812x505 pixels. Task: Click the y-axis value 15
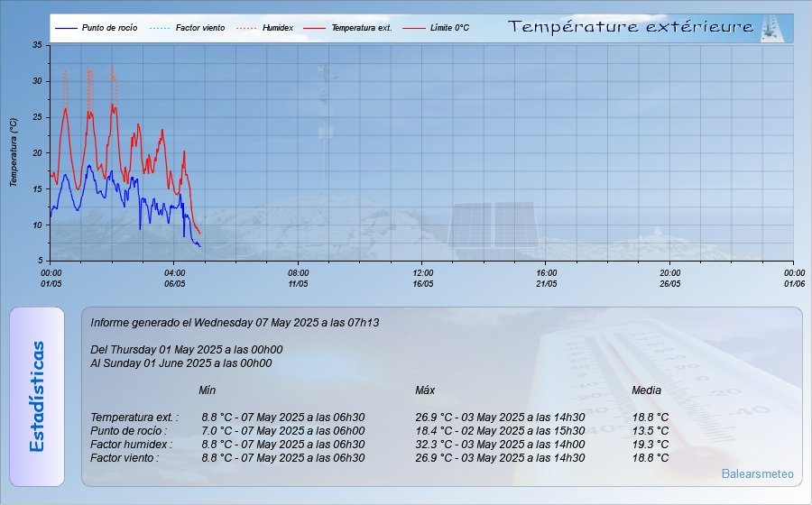(x=37, y=188)
